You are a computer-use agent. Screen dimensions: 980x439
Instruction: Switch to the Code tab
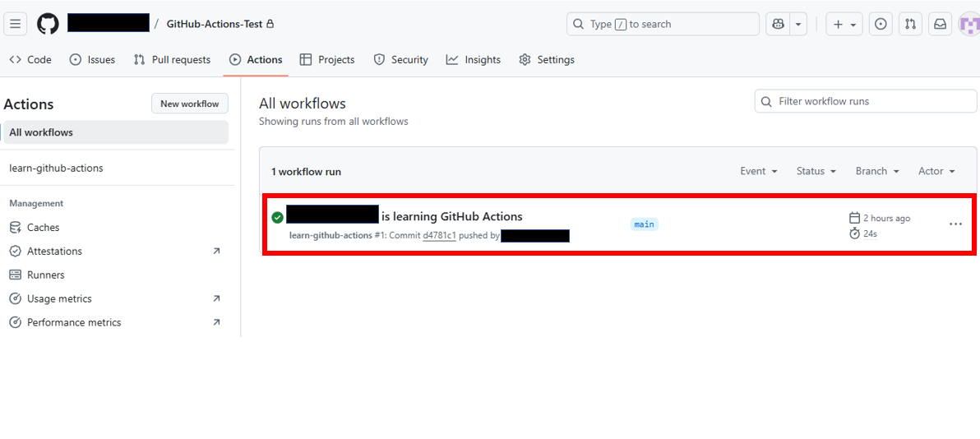30,59
